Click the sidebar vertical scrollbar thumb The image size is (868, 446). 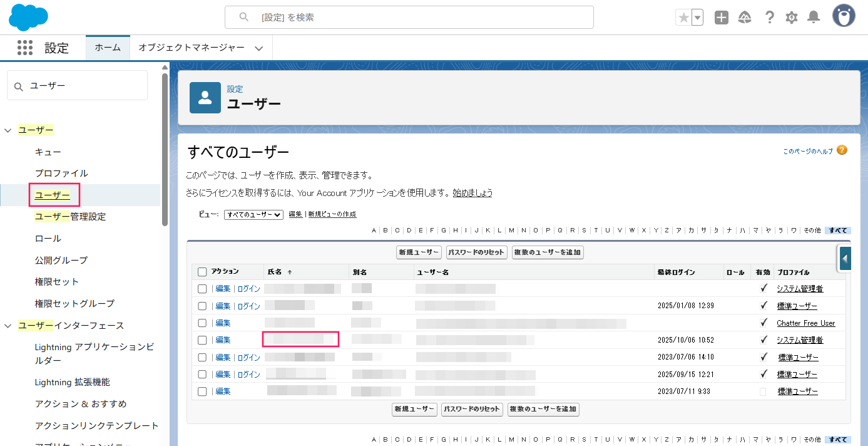click(165, 149)
